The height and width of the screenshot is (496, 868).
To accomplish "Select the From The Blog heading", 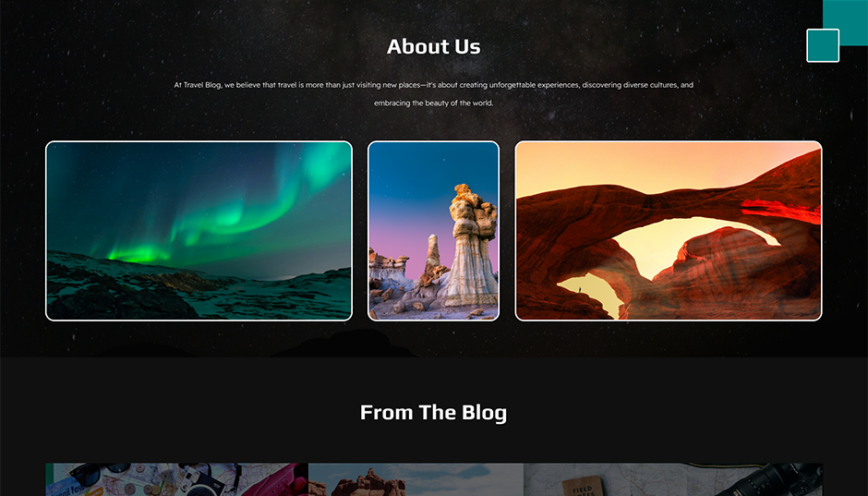I will click(x=433, y=413).
